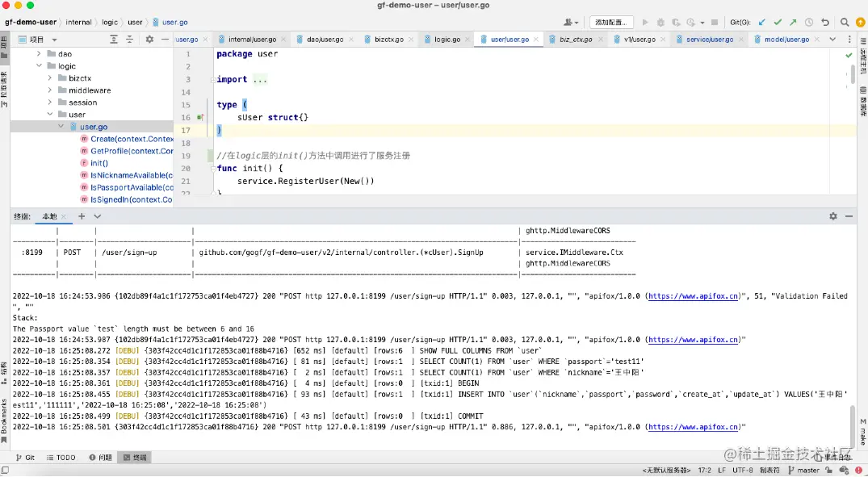Open the user account icon menu

(x=571, y=22)
